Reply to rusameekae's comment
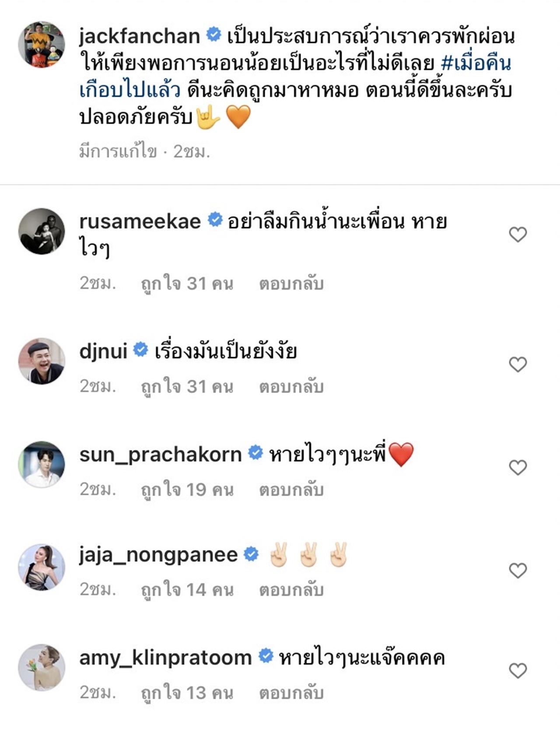This screenshot has height=729, width=560. click(x=291, y=284)
